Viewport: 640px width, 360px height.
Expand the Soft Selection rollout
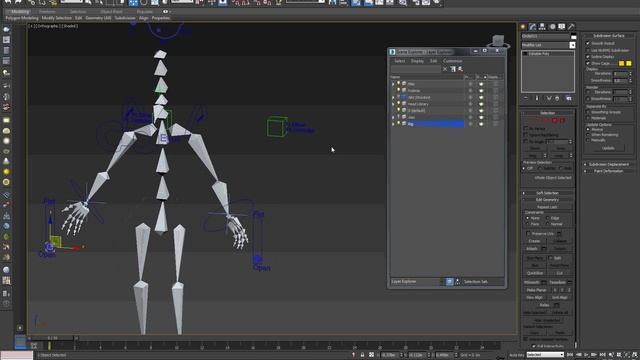[547, 193]
